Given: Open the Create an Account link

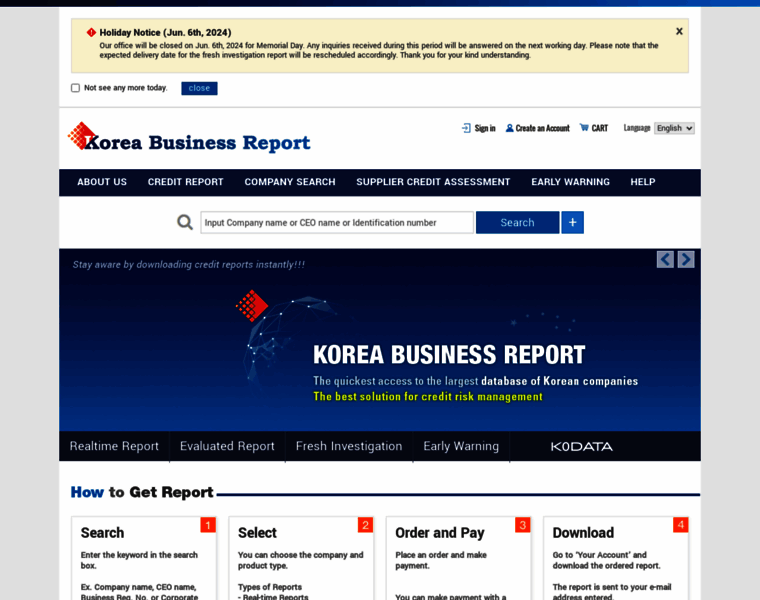Looking at the screenshot, I should point(542,128).
